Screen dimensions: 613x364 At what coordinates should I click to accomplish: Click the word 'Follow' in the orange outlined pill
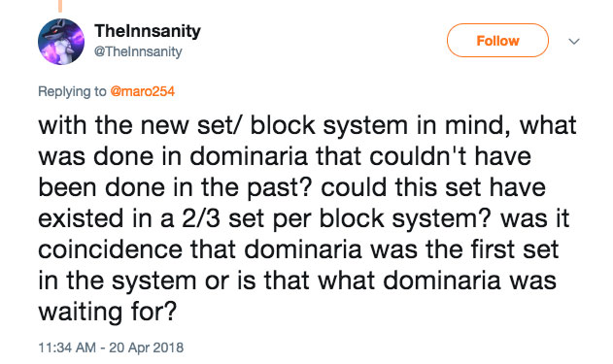pos(497,41)
